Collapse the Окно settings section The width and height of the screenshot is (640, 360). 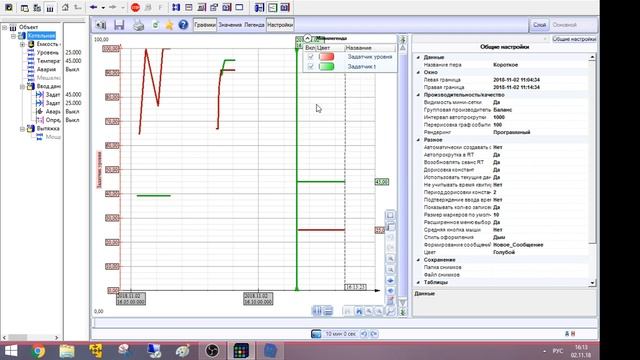[x=418, y=72]
